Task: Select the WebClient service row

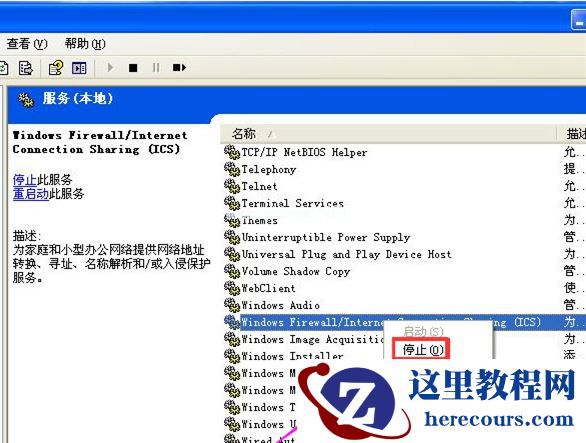Action: pyautogui.click(x=268, y=288)
